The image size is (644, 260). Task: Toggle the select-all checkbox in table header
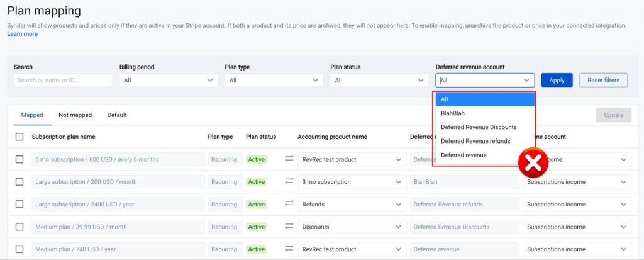tap(19, 137)
